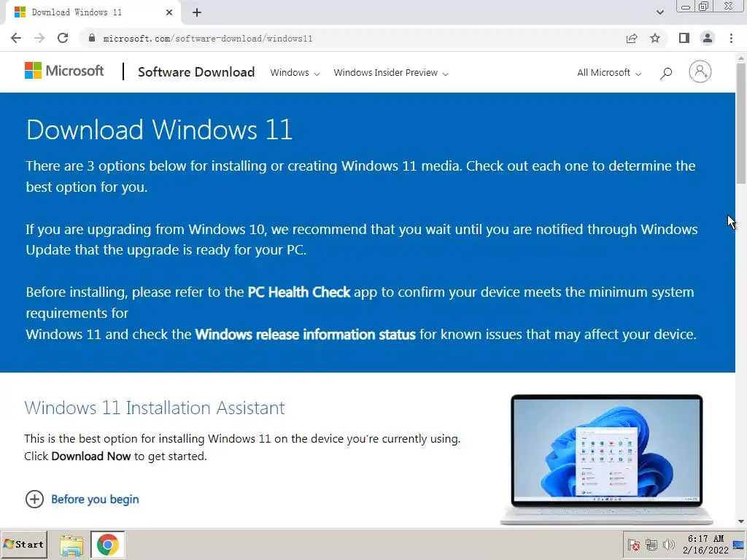Open the Chrome three-dot menu
The height and width of the screenshot is (560, 747).
tap(731, 38)
